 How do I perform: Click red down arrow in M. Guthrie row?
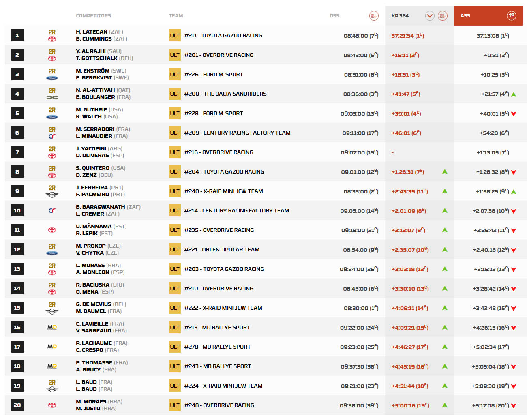514,114
